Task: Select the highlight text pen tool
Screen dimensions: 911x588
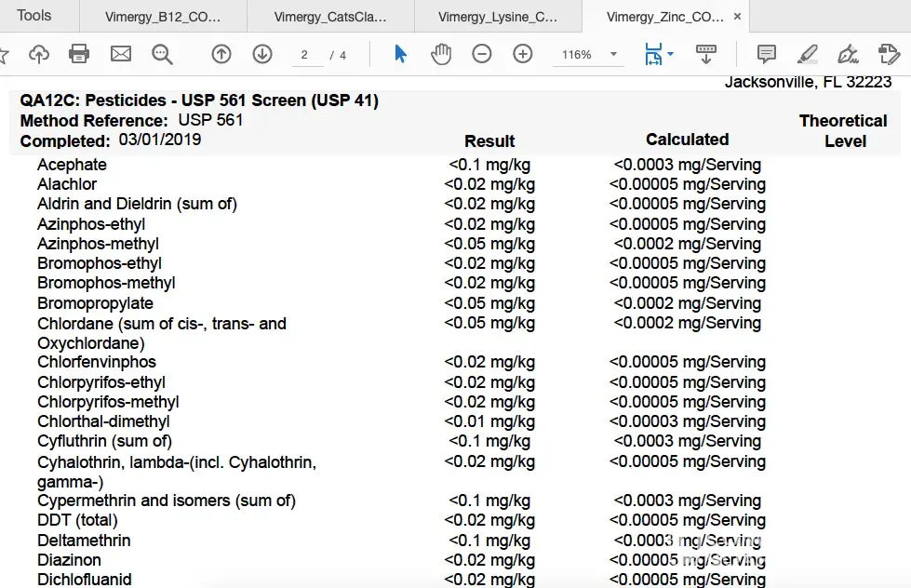Action: [807, 55]
